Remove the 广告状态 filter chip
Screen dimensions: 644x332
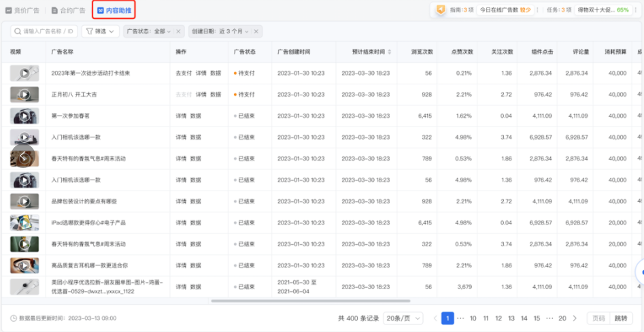tap(178, 31)
